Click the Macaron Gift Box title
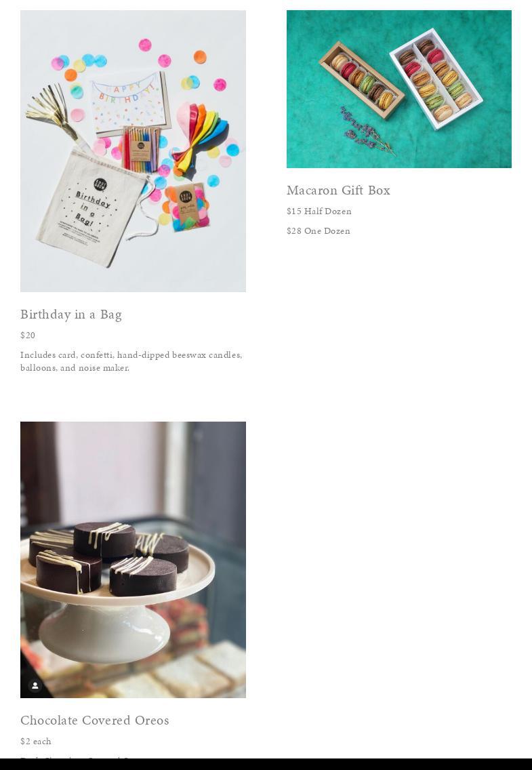The height and width of the screenshot is (770, 532). (339, 190)
